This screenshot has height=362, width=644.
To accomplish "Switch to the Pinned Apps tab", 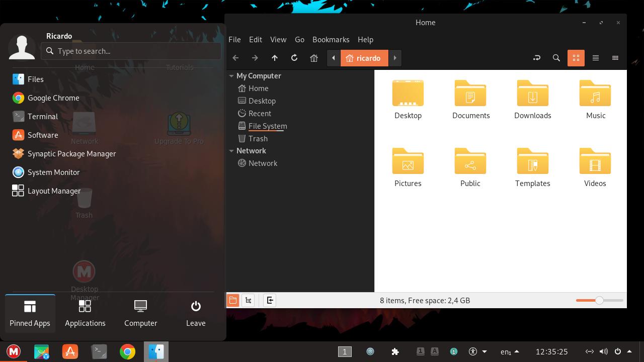I will click(30, 313).
